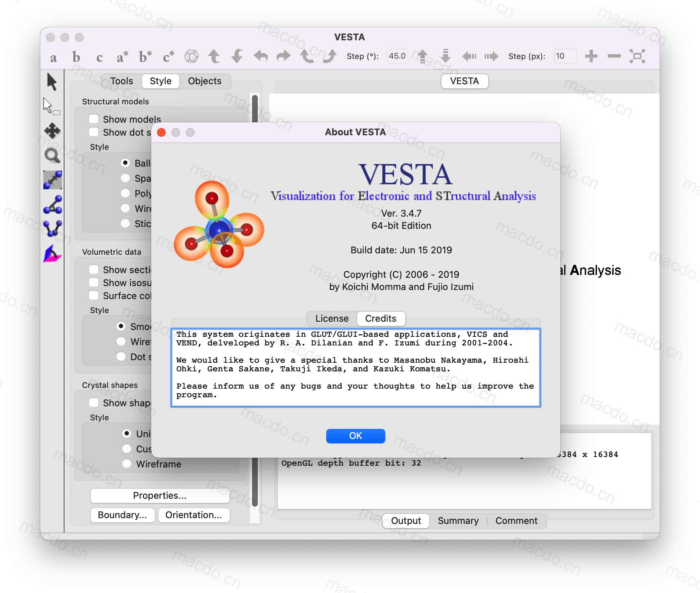Viewport: 700px width, 593px height.
Task: Switch to the Tools tab
Action: coord(122,81)
